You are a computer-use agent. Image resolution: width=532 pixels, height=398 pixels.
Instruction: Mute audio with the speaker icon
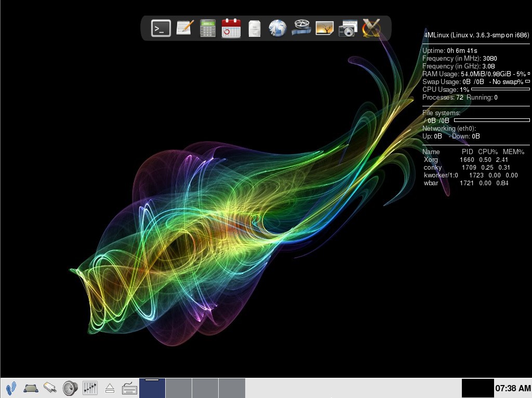pyautogui.click(x=70, y=388)
